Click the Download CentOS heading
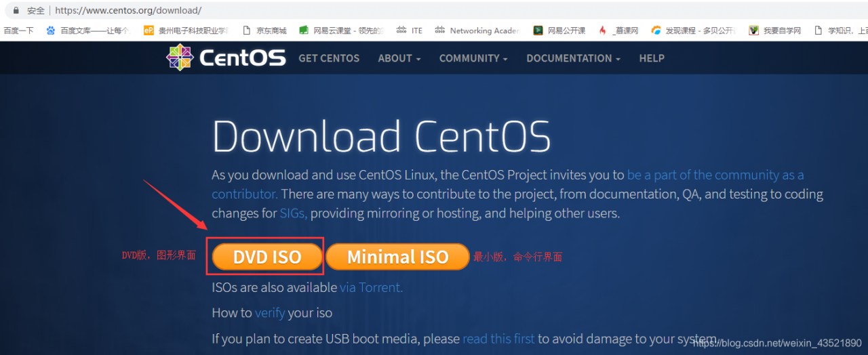868x355 pixels. tap(381, 136)
